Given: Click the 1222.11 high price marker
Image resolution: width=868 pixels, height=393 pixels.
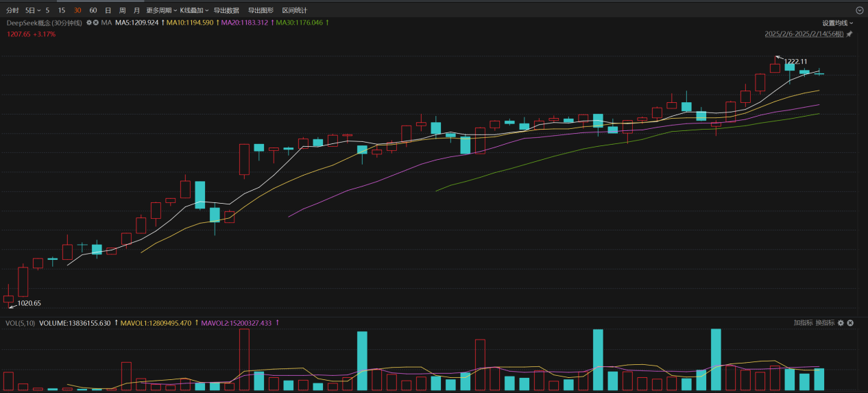Looking at the screenshot, I should tap(795, 61).
